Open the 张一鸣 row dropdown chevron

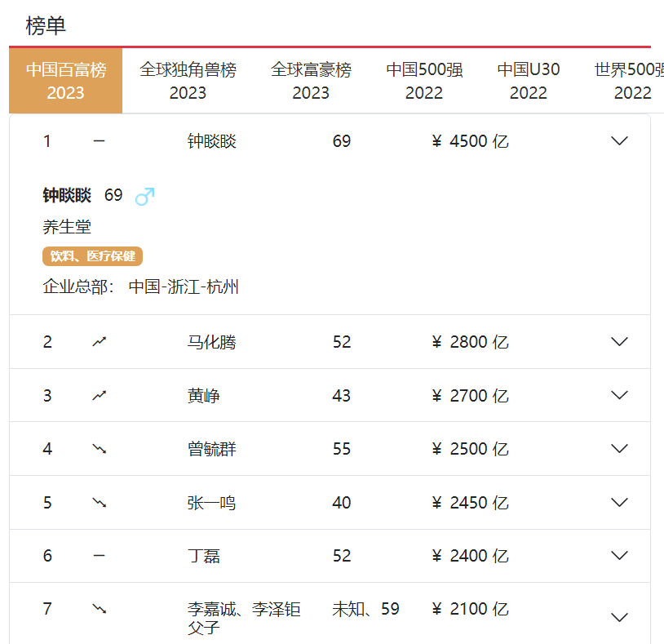(619, 503)
